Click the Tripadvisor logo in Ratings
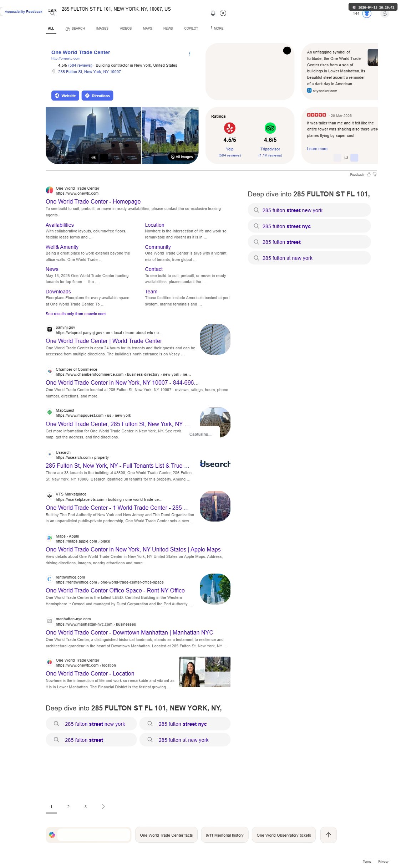Screen dimensions: 401x868 (270, 128)
